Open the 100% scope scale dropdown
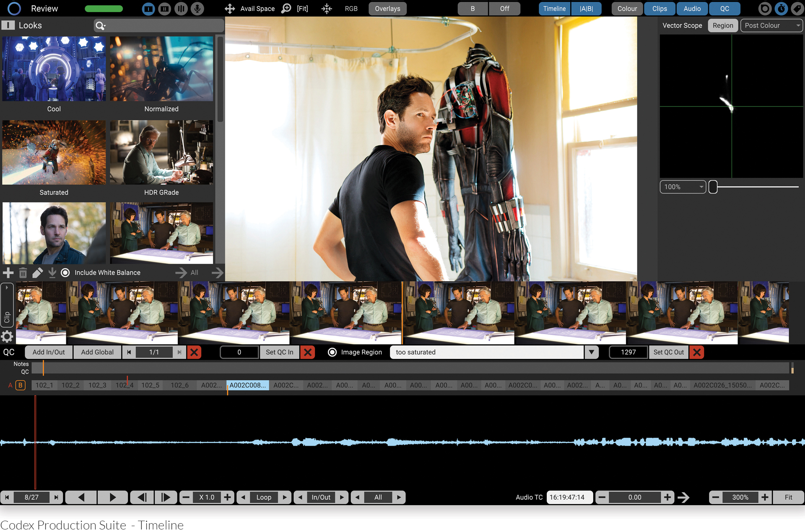Image resolution: width=805 pixels, height=532 pixels. point(683,187)
